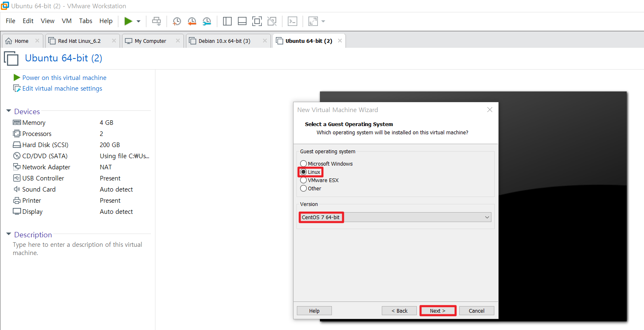Open the View menu
This screenshot has width=644, height=330.
(x=47, y=21)
